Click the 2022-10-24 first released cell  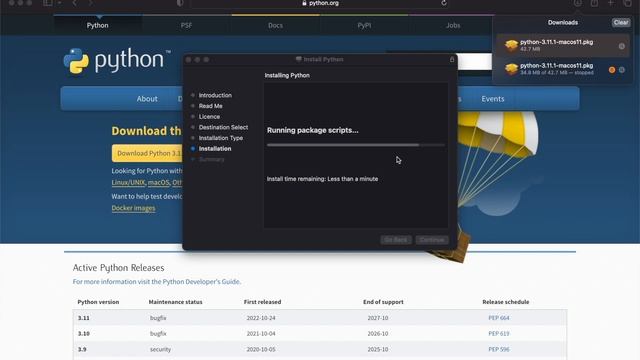click(x=261, y=318)
